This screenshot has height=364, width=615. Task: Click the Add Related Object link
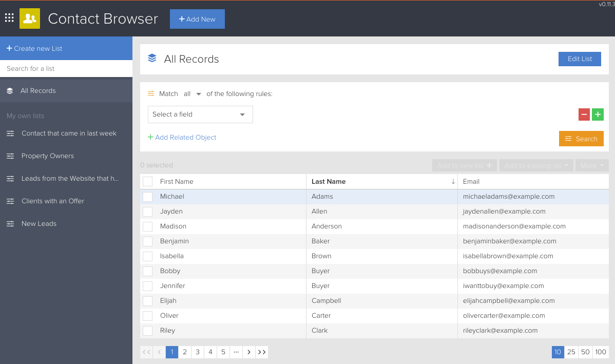click(x=182, y=137)
